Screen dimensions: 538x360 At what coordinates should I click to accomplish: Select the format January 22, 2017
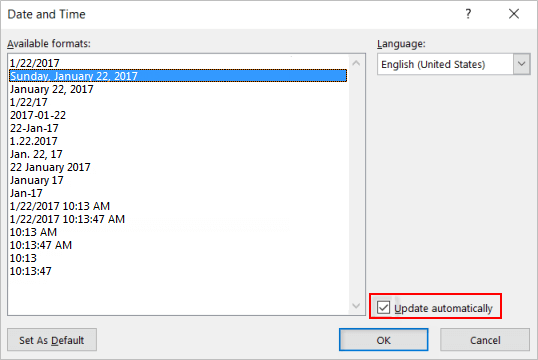(x=178, y=89)
